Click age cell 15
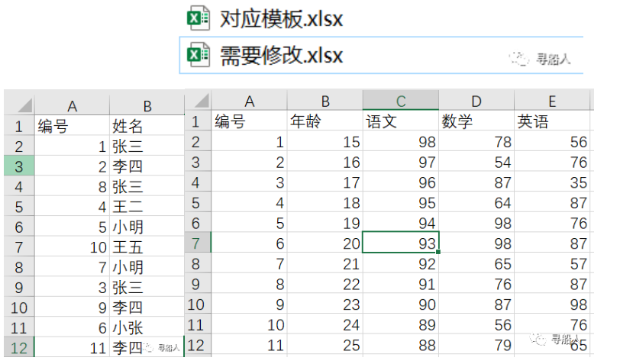 click(x=325, y=141)
